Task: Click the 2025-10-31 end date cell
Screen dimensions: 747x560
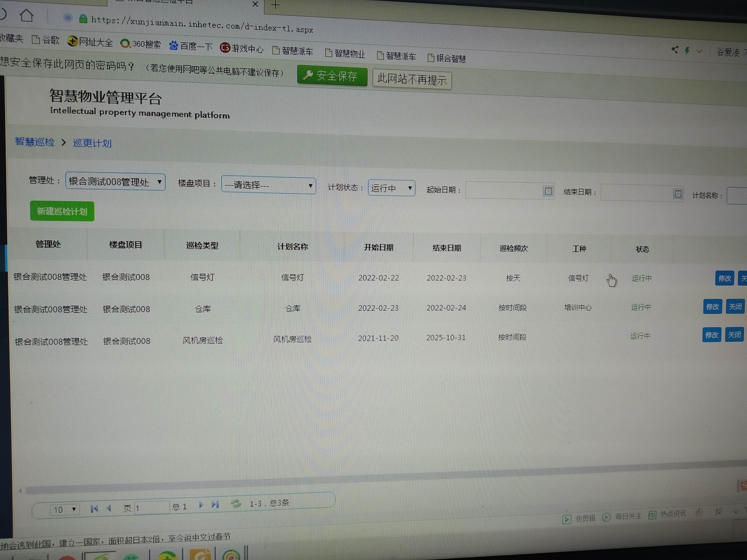Action: 446,337
